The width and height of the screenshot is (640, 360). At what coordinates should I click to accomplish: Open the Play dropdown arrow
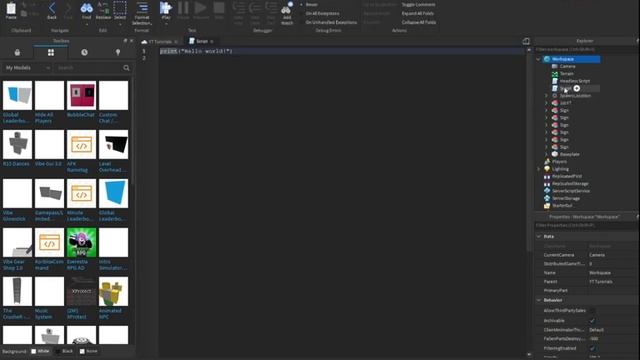coord(166,24)
